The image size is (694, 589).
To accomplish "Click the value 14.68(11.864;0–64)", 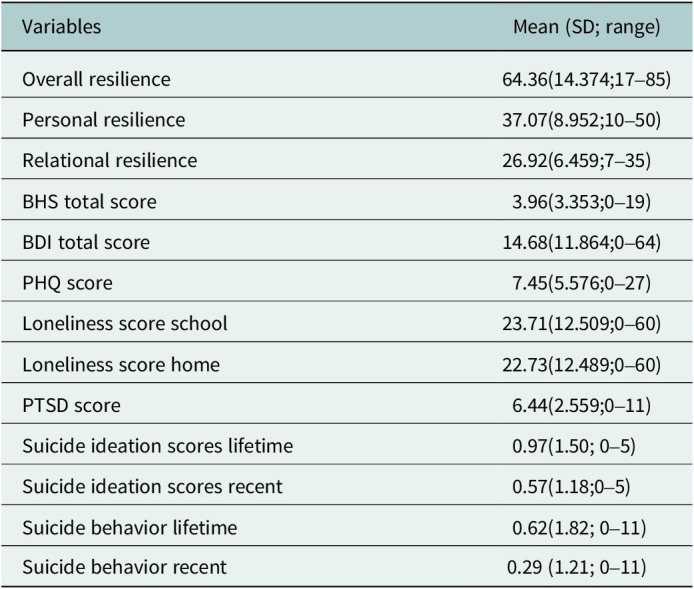I will coord(586,242).
